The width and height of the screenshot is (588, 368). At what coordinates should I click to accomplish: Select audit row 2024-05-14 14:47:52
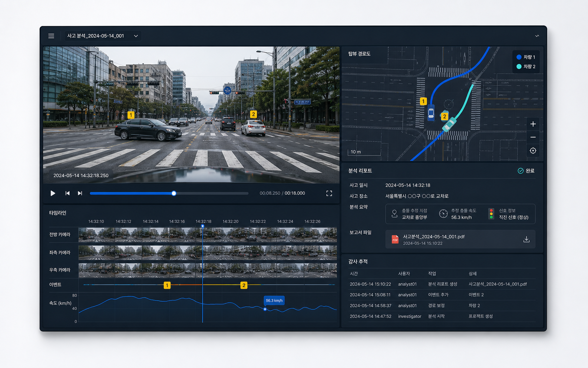[442, 316]
